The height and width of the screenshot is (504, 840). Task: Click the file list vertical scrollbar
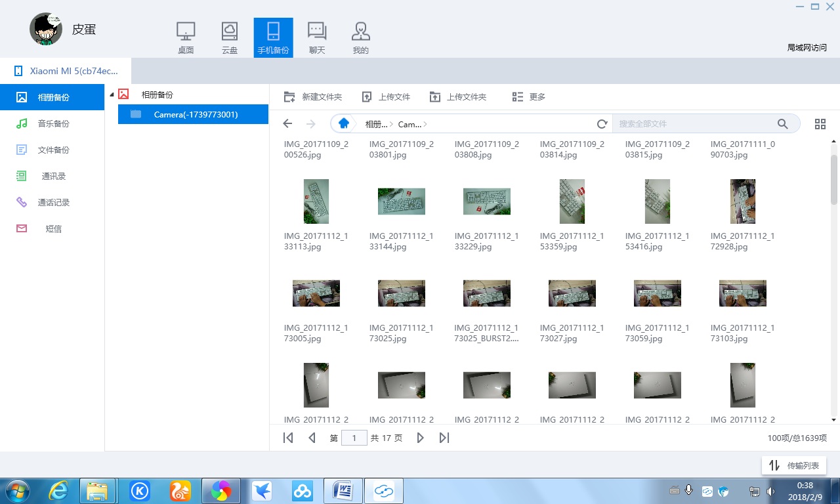pos(834,180)
